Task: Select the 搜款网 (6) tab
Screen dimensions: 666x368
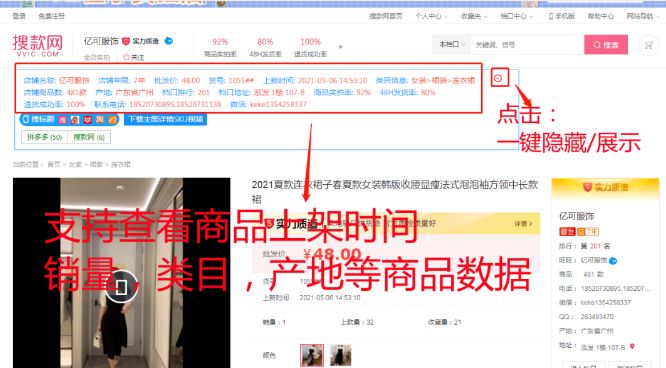Action: [89, 137]
